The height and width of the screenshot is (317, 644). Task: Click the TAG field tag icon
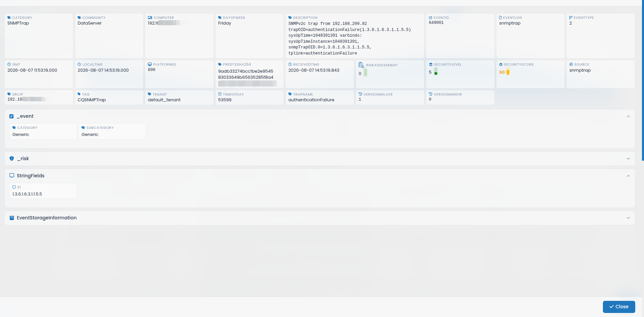point(79,95)
